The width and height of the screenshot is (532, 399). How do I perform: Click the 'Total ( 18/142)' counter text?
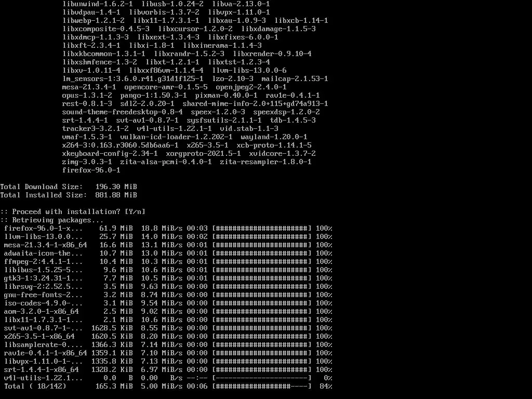35,386
